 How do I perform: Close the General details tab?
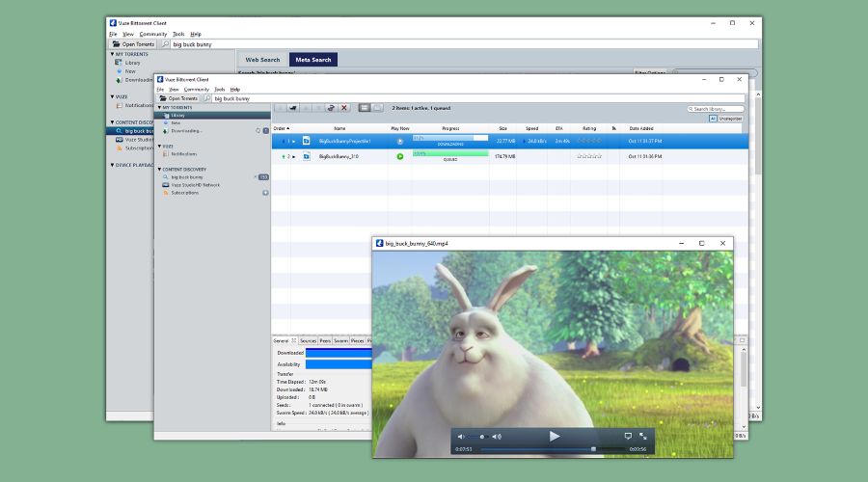294,341
